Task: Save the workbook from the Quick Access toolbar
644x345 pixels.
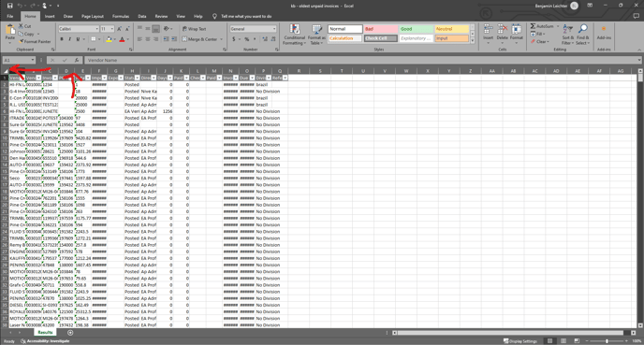Action: pos(10,6)
